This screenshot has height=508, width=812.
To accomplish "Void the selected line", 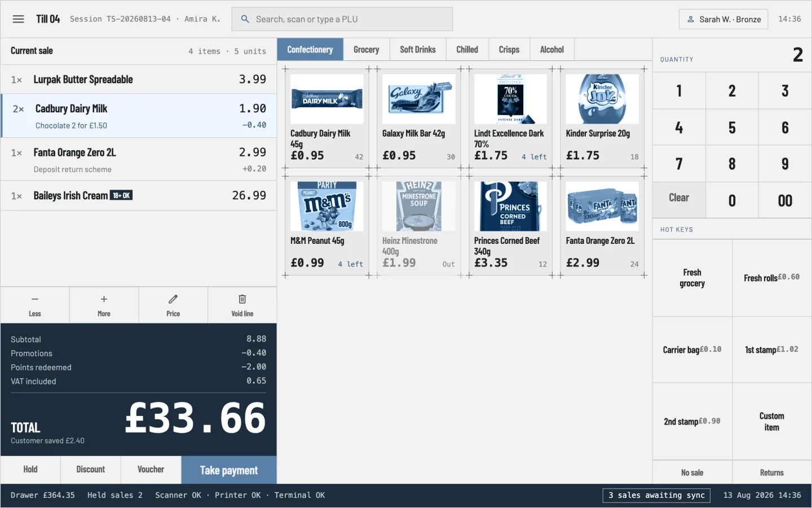I will [x=242, y=305].
